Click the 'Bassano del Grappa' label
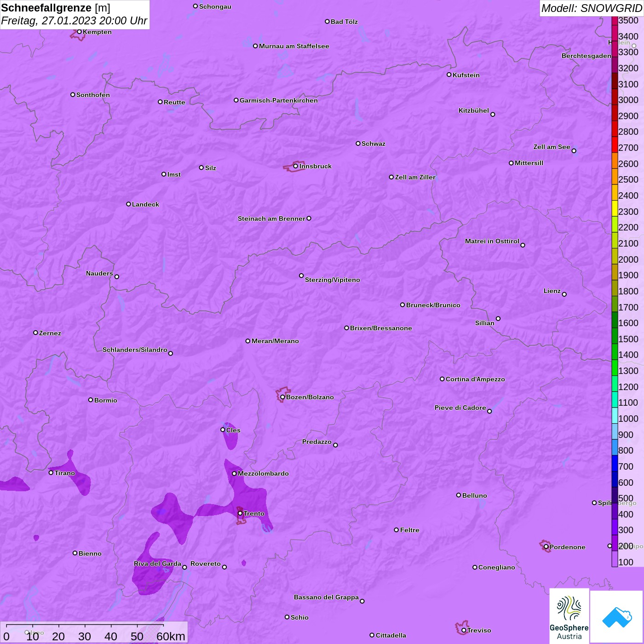 click(x=326, y=597)
